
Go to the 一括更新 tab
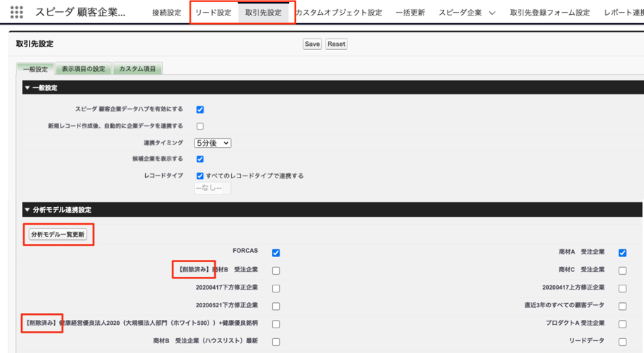click(410, 13)
